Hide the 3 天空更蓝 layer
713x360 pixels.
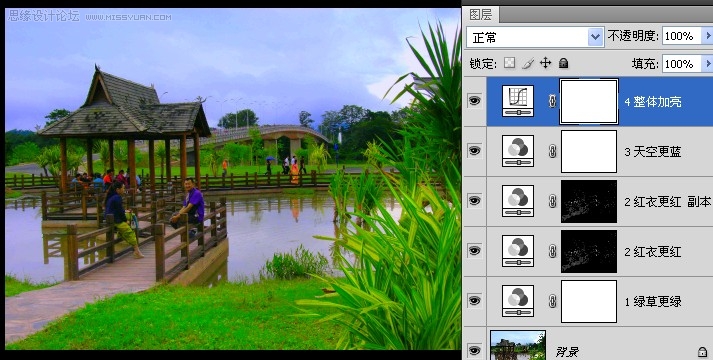click(x=474, y=150)
